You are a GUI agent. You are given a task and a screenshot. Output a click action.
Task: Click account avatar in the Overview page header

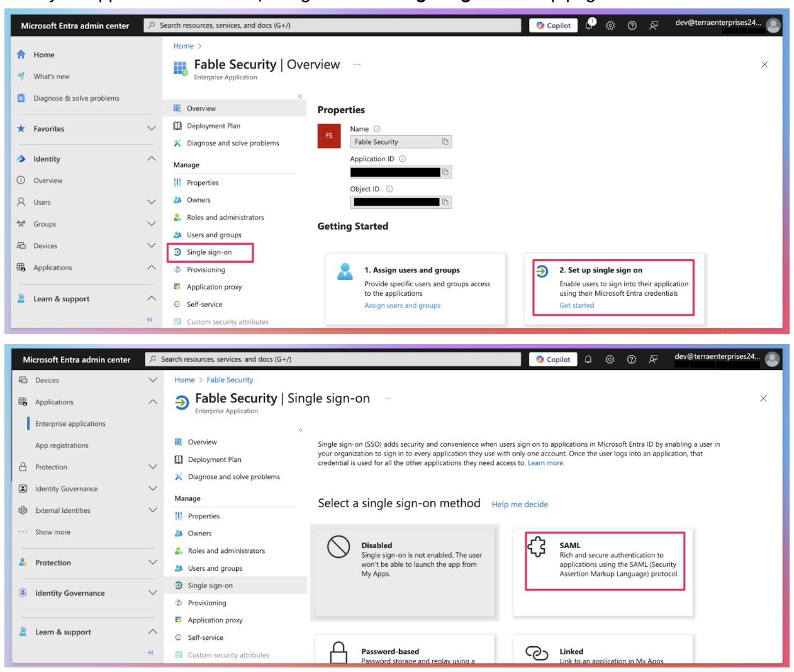point(773,25)
